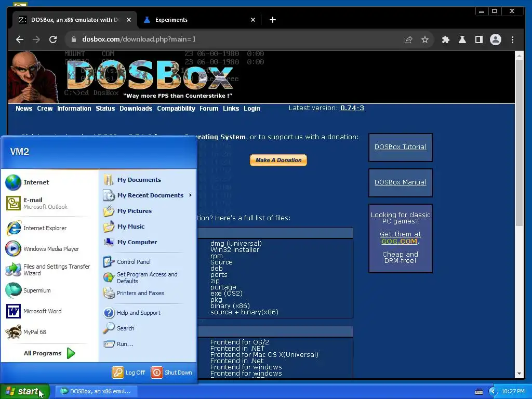Click the latest version 0.74-3 link
Image resolution: width=532 pixels, height=399 pixels.
(x=352, y=108)
